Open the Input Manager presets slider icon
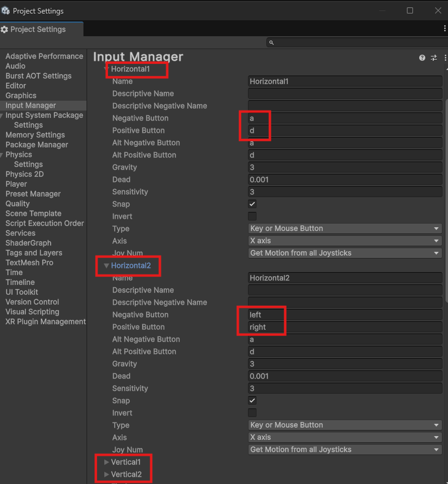448x484 pixels. click(x=434, y=58)
